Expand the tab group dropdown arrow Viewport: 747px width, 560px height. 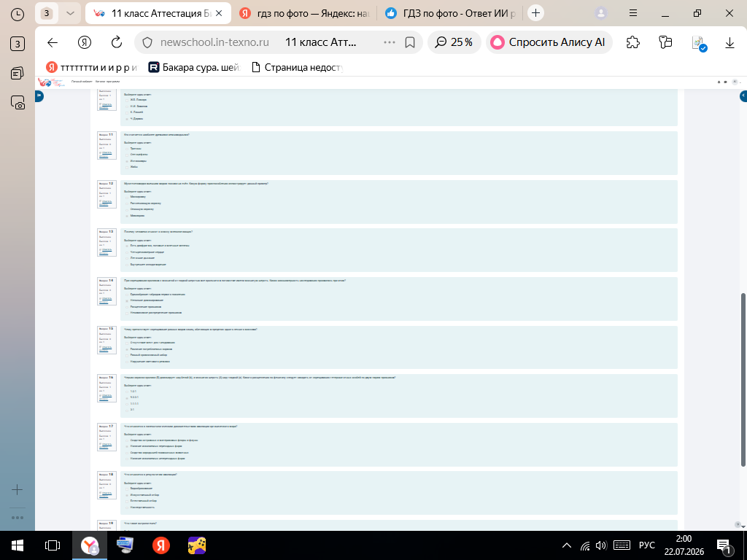pyautogui.click(x=70, y=13)
